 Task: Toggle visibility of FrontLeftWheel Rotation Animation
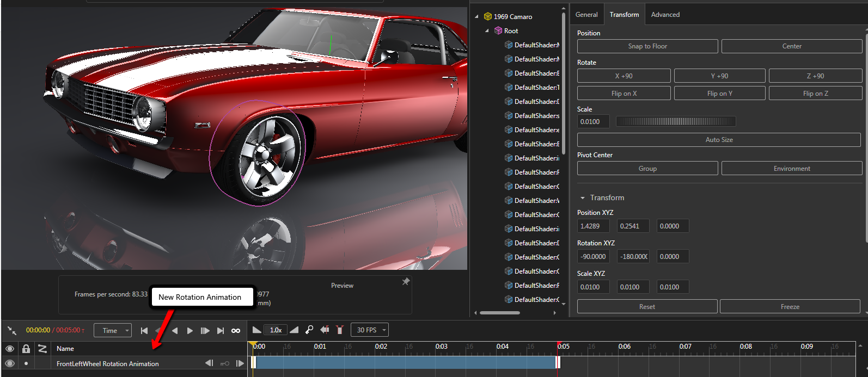click(x=10, y=363)
